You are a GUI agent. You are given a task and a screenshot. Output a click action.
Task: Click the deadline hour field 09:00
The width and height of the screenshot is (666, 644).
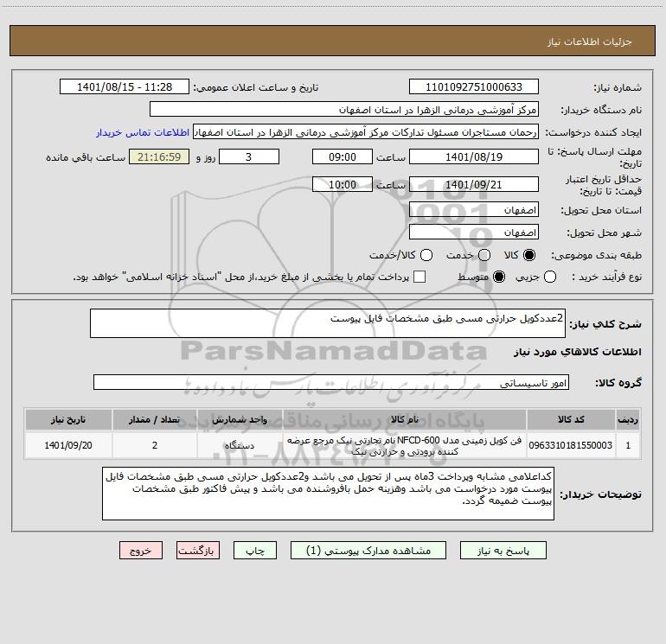[x=343, y=156]
